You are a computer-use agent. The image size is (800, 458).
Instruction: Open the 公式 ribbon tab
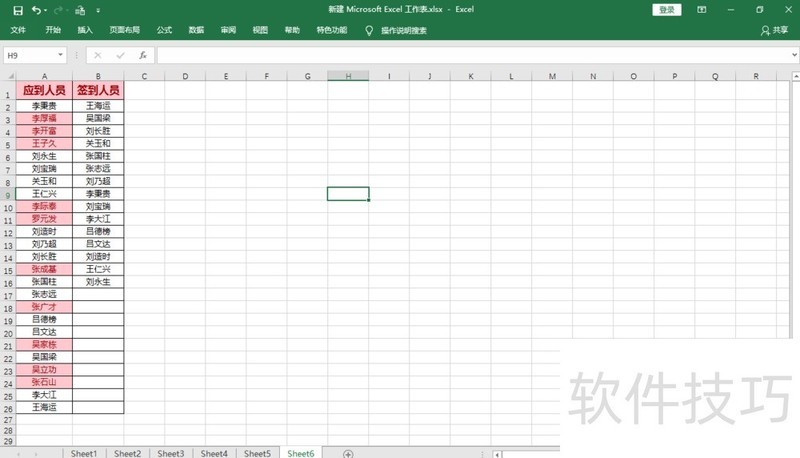(164, 30)
